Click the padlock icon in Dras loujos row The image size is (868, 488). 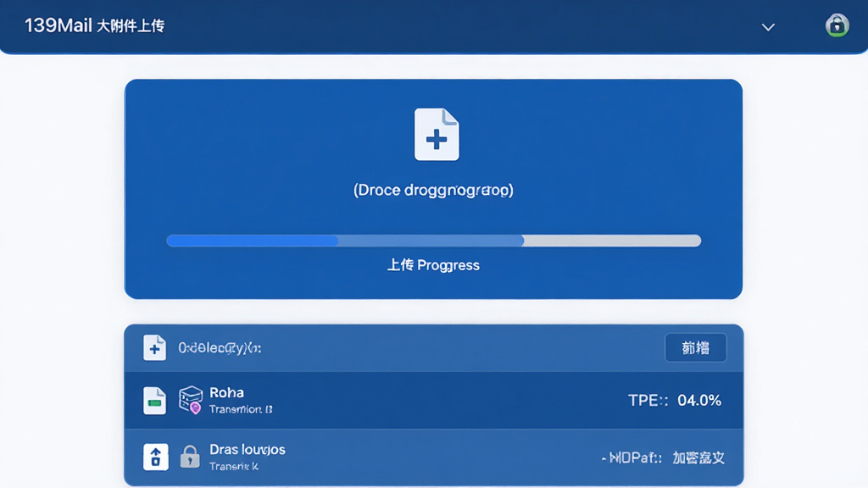[x=190, y=457]
